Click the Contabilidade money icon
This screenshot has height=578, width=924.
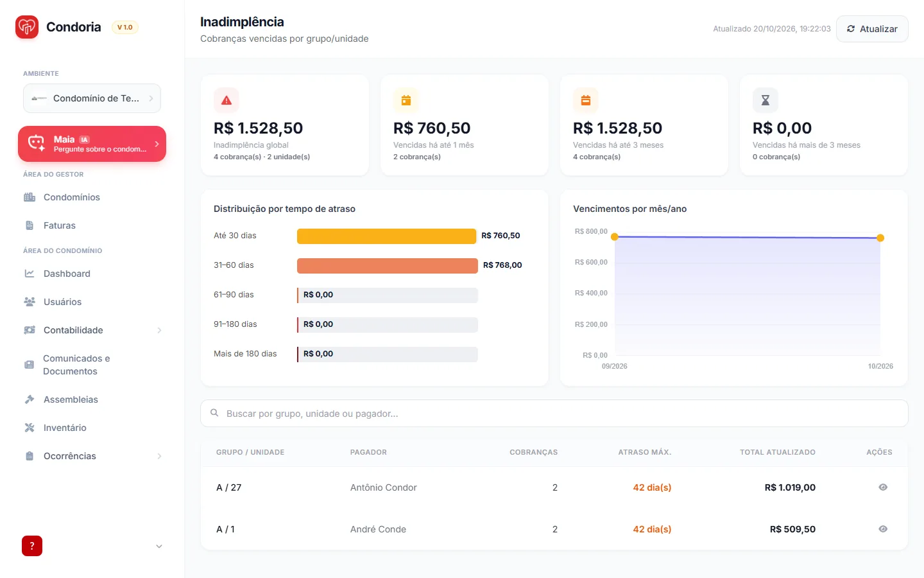(30, 330)
